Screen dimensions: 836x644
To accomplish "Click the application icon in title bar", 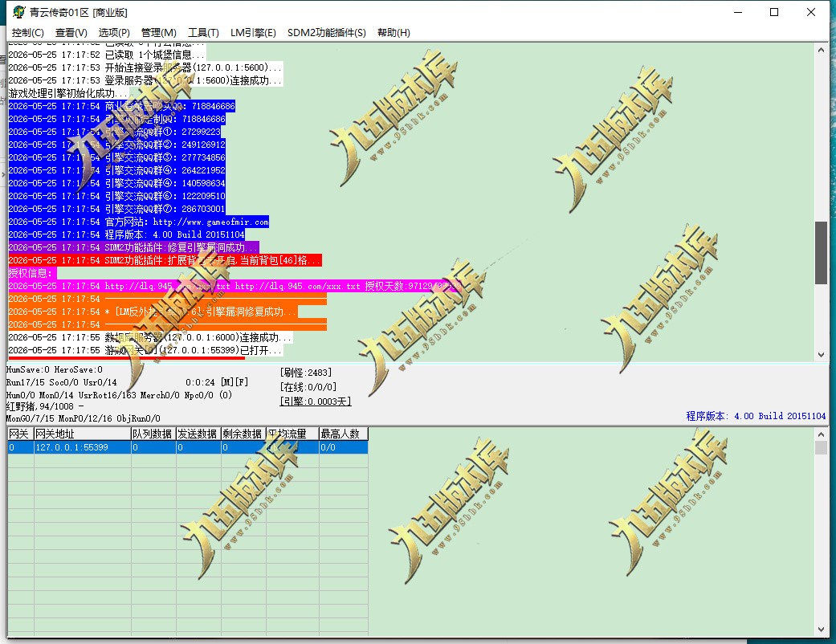I will [18, 12].
